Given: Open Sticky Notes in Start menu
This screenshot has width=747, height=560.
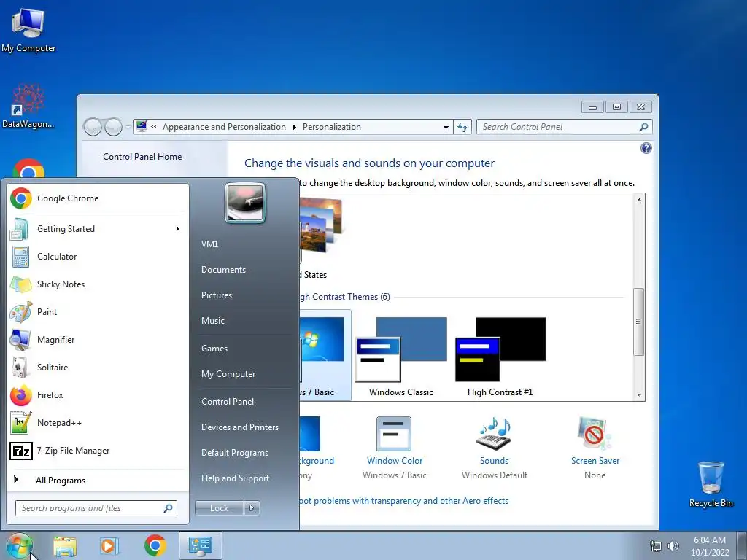Looking at the screenshot, I should 98,284.
